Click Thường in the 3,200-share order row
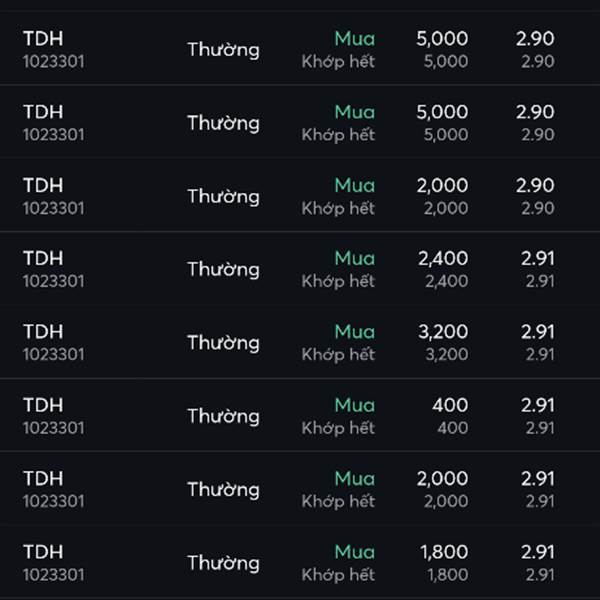 click(x=223, y=343)
